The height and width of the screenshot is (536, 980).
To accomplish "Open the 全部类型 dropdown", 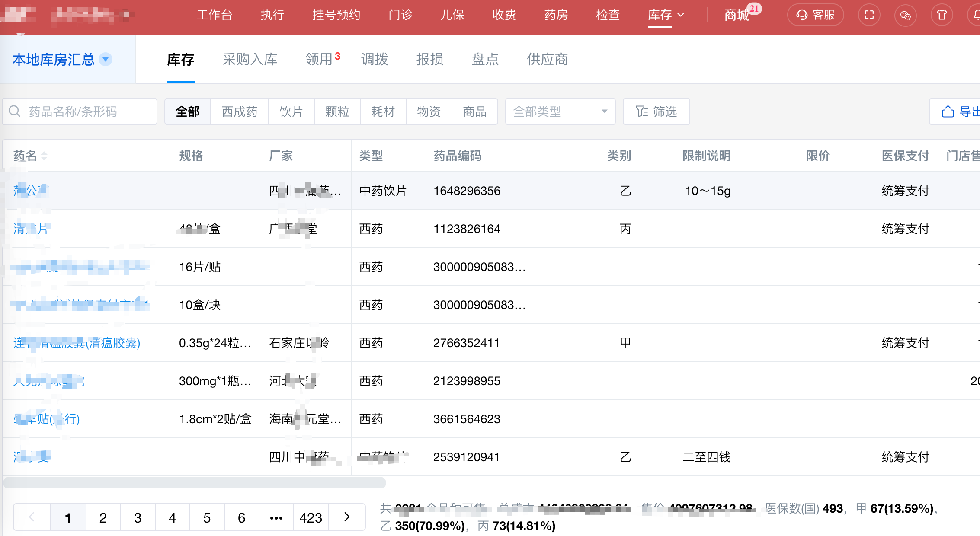I will click(x=560, y=112).
